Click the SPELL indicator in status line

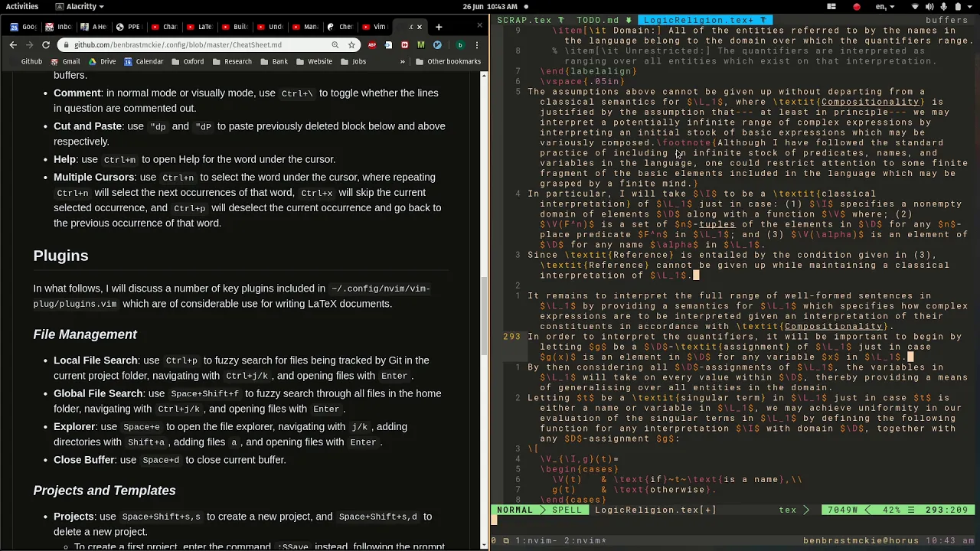pyautogui.click(x=567, y=510)
